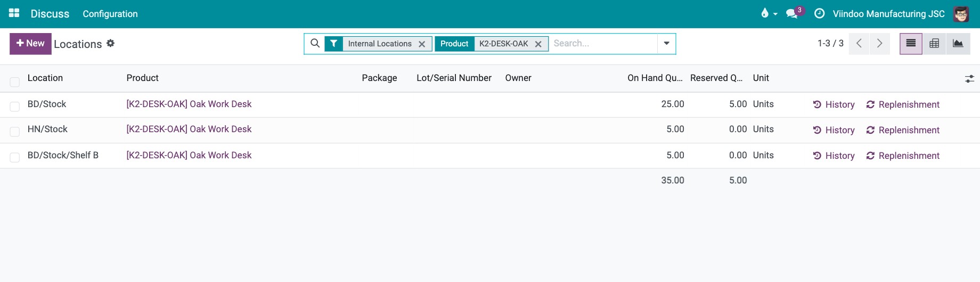The width and height of the screenshot is (980, 282).
Task: Sort by Reserved Quantity column
Action: click(x=716, y=78)
